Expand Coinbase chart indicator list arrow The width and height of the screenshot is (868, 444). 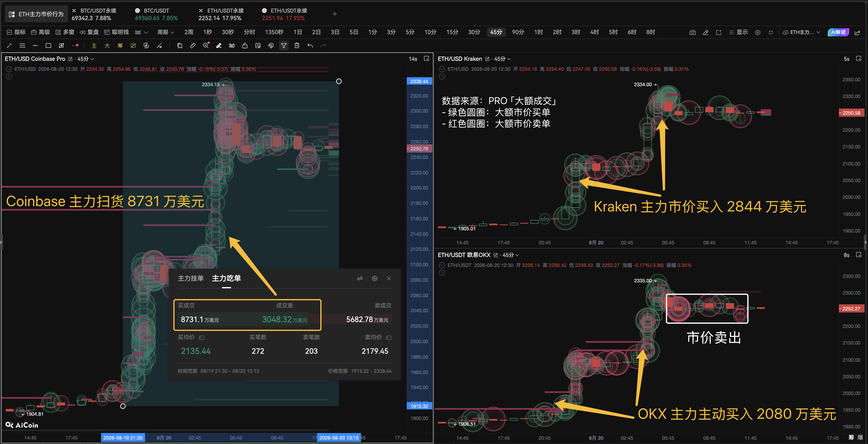click(x=9, y=77)
